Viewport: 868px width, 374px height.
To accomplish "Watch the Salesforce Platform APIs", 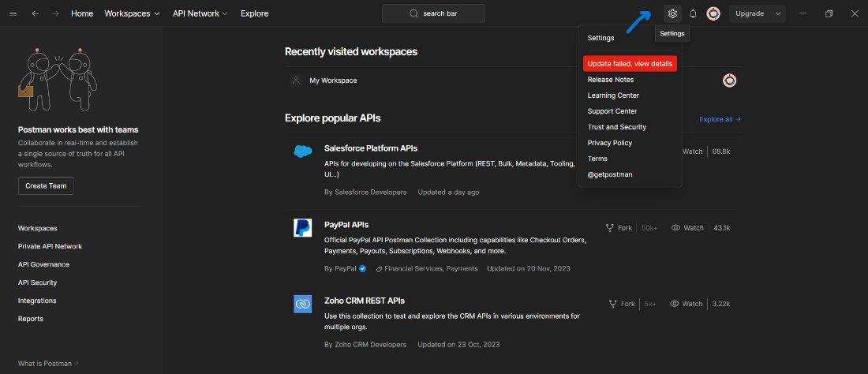I will (692, 151).
